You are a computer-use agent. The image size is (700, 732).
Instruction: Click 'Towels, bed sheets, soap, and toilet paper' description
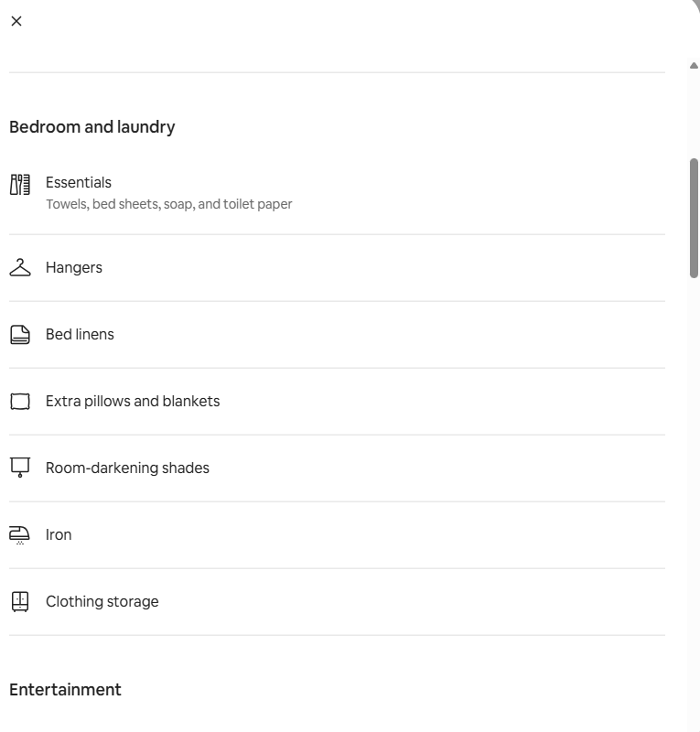point(169,204)
